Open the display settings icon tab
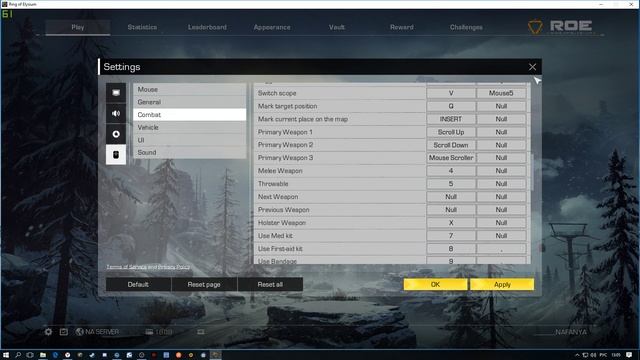640x360 pixels. pos(116,93)
